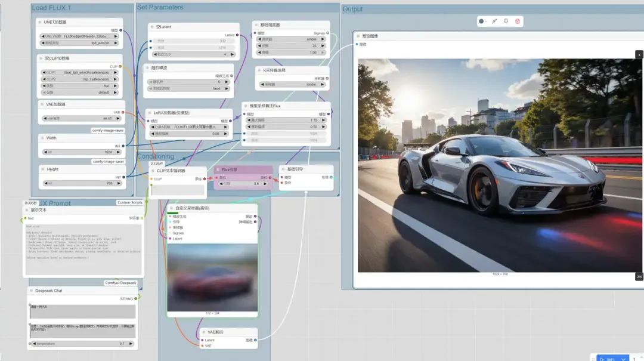Collapse the VAE加载器 node
644x361 pixels.
[x=42, y=104]
